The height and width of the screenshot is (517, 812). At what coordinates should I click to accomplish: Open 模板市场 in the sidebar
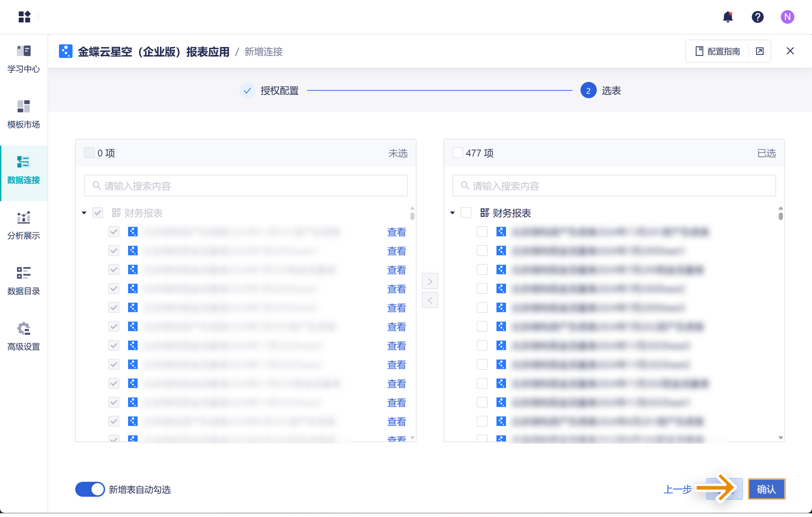[x=24, y=115]
